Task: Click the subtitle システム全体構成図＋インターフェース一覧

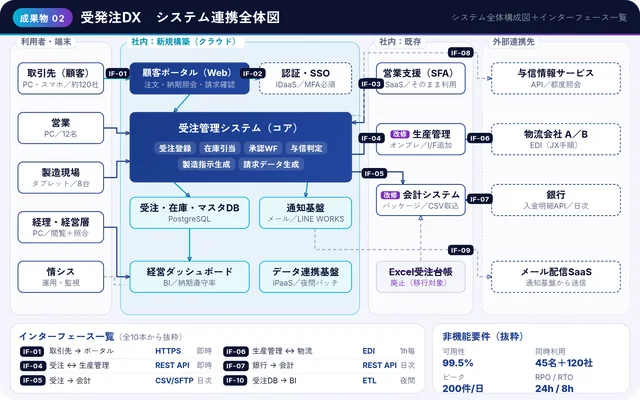Action: (539, 18)
